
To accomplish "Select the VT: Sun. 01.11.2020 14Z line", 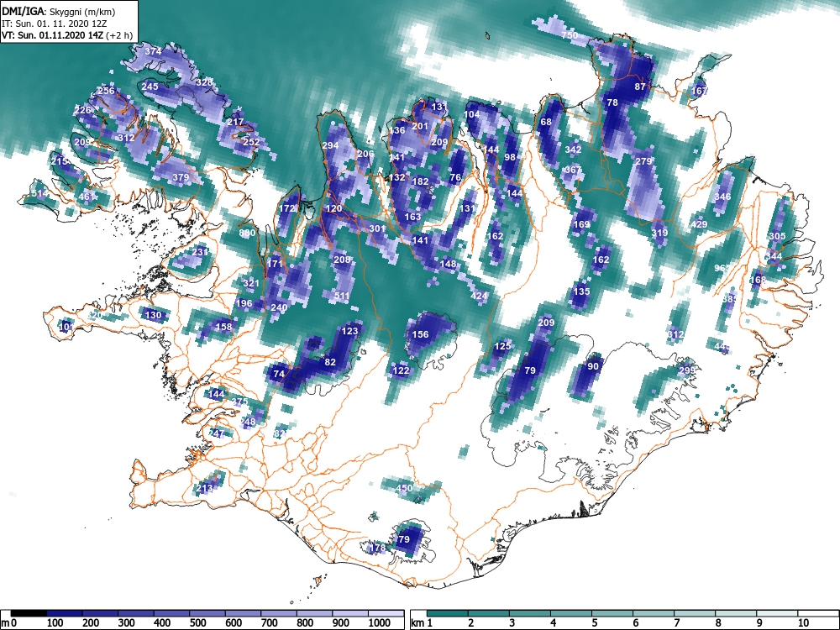I will pos(67,36).
